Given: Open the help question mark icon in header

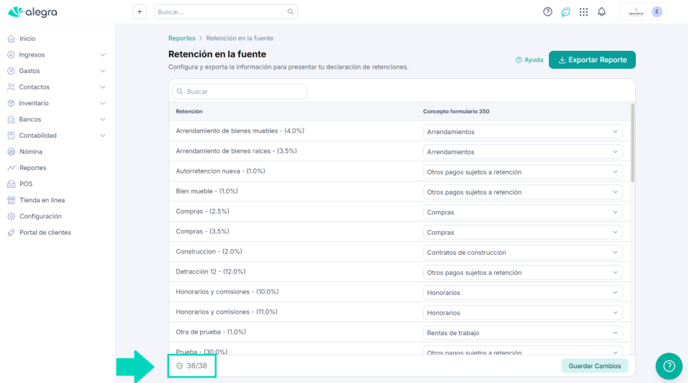Looking at the screenshot, I should (x=548, y=12).
